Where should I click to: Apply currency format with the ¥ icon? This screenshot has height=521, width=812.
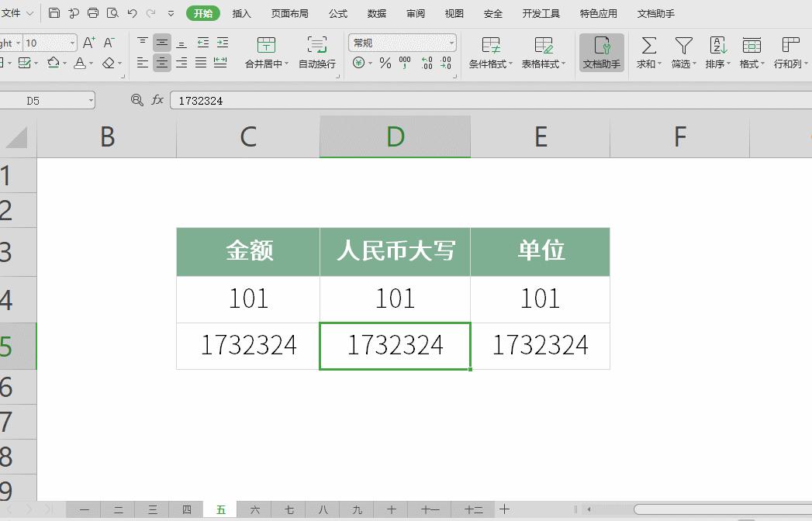point(358,64)
